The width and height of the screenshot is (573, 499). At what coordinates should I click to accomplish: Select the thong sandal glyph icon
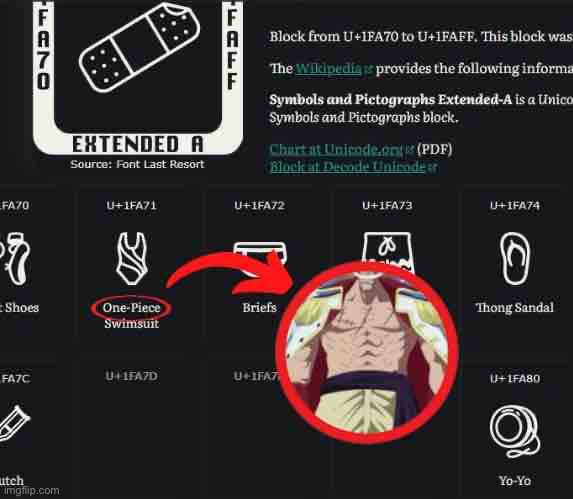tap(515, 258)
